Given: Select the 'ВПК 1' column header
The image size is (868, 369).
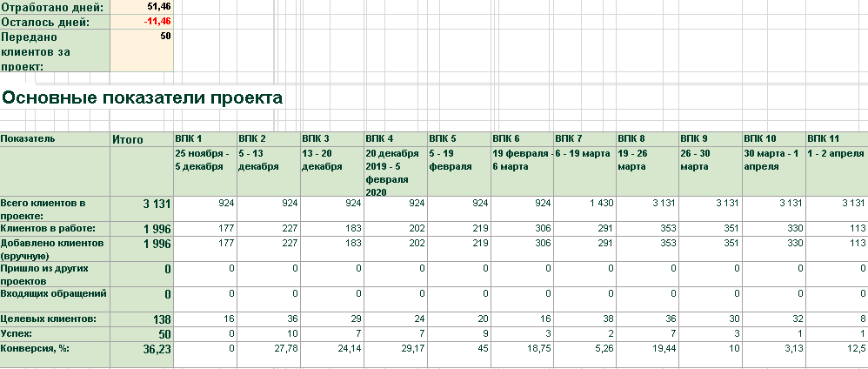Looking at the screenshot, I should pos(205,139).
